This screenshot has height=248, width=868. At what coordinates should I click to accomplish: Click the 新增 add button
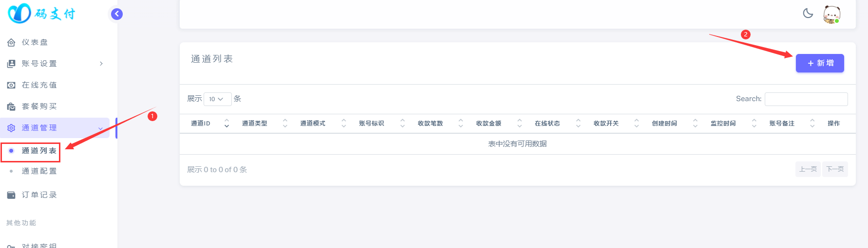click(x=820, y=63)
